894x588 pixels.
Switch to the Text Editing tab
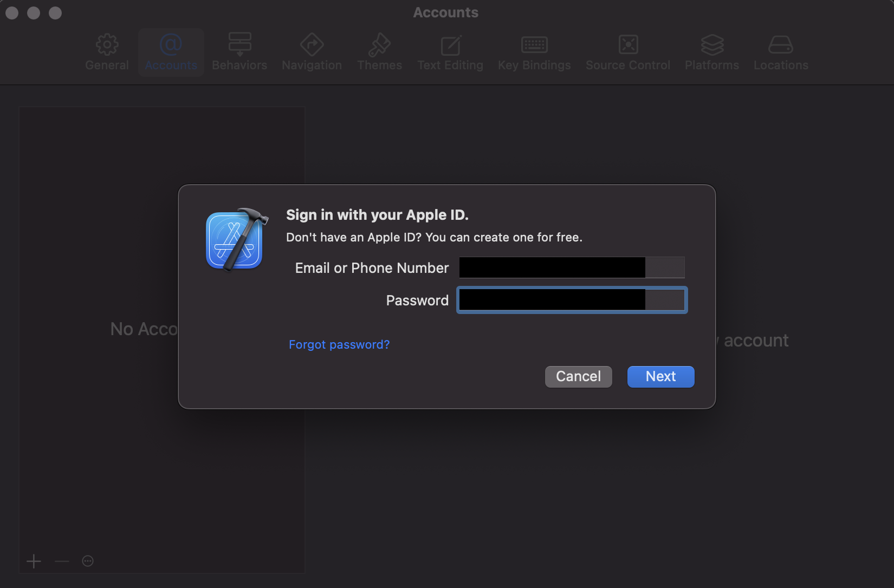click(450, 53)
